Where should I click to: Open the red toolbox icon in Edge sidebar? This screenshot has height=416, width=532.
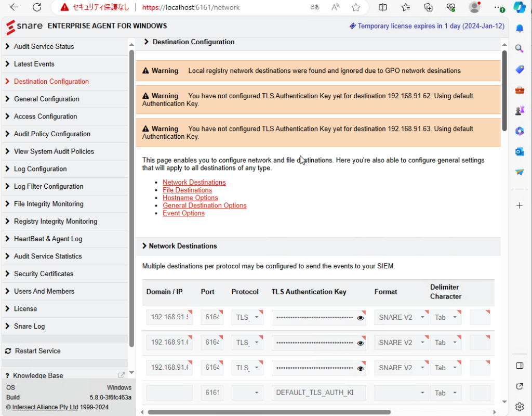click(520, 90)
